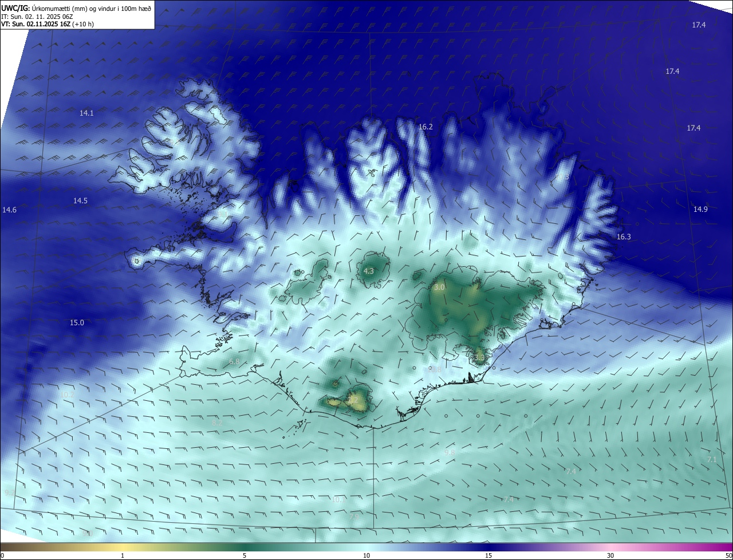Click the 7.1 value label
733x560 pixels.
[x=712, y=460]
